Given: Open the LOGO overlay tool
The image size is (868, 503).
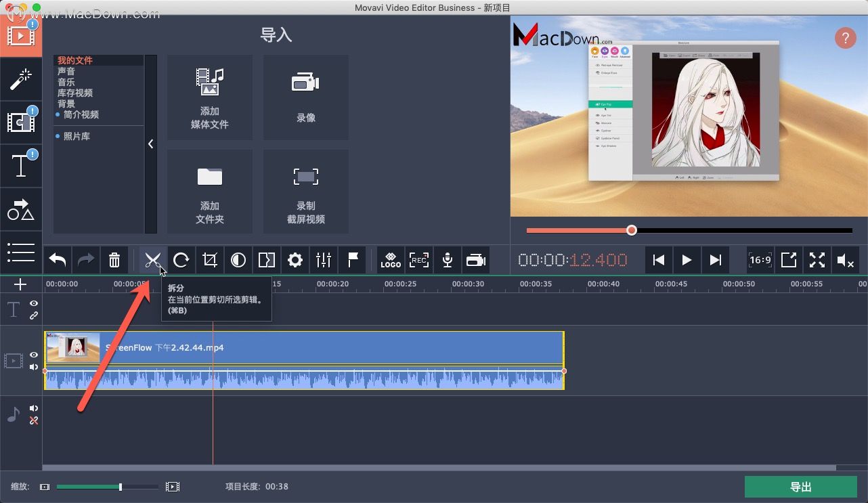Looking at the screenshot, I should [391, 260].
